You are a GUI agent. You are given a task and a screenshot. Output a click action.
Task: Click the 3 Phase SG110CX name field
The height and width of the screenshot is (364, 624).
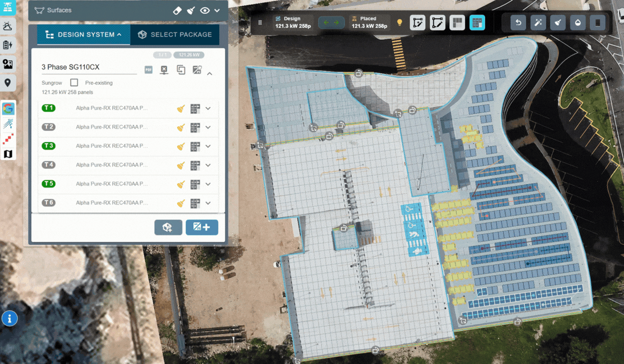click(x=89, y=67)
